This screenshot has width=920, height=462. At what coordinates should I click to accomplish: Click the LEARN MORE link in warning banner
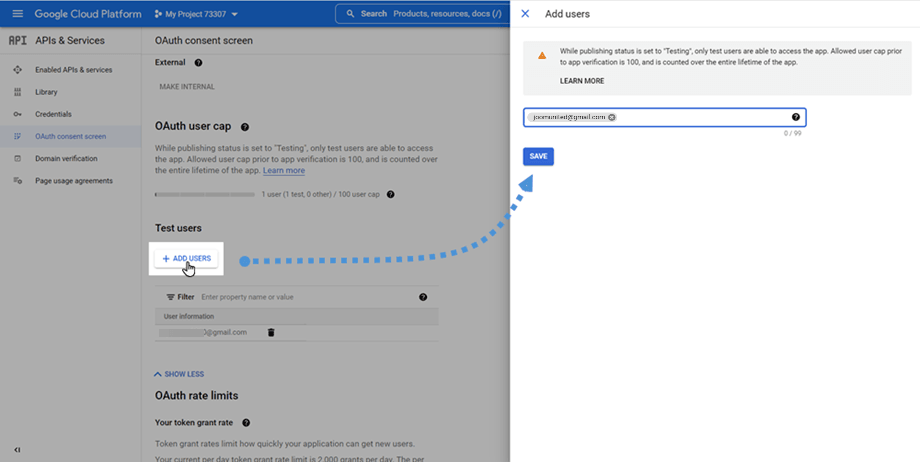click(x=581, y=81)
